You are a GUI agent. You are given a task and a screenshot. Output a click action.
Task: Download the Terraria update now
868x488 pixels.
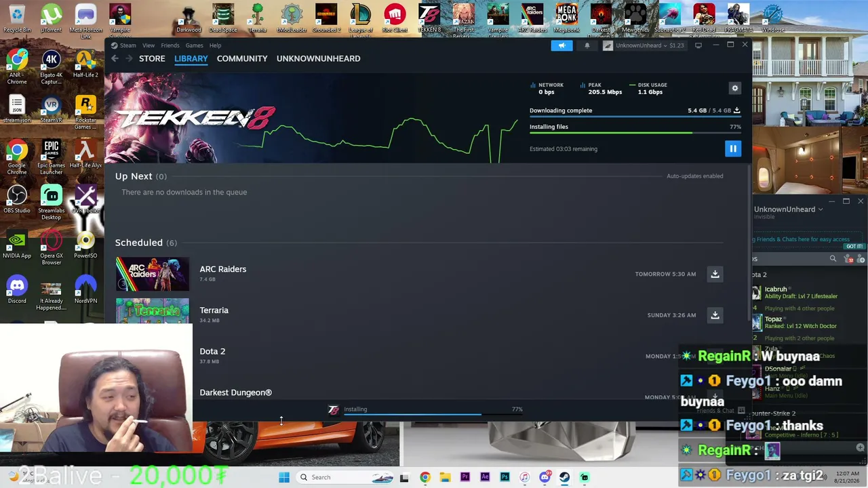coord(715,315)
